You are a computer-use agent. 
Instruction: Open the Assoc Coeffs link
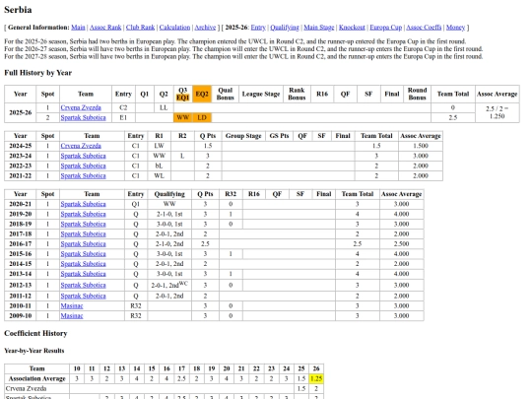(424, 28)
